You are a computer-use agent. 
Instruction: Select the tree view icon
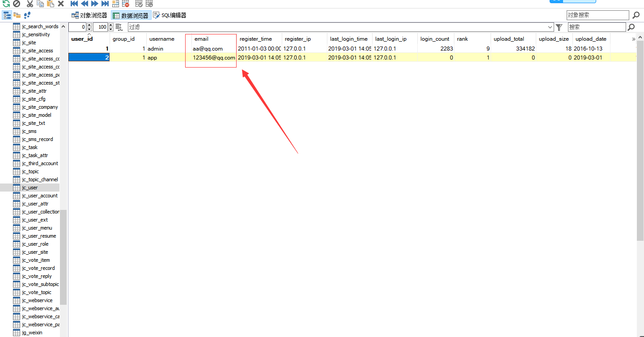pyautogui.click(x=7, y=15)
